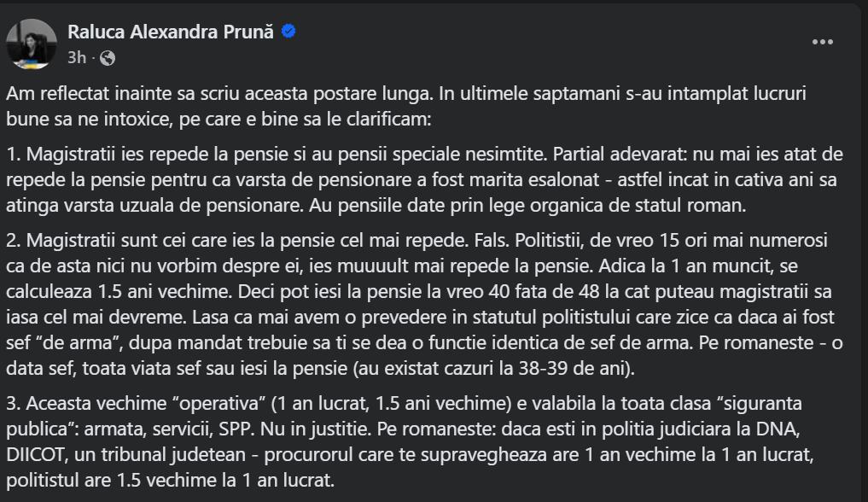Click the globe public audience icon
868x502 pixels.
pos(108,58)
